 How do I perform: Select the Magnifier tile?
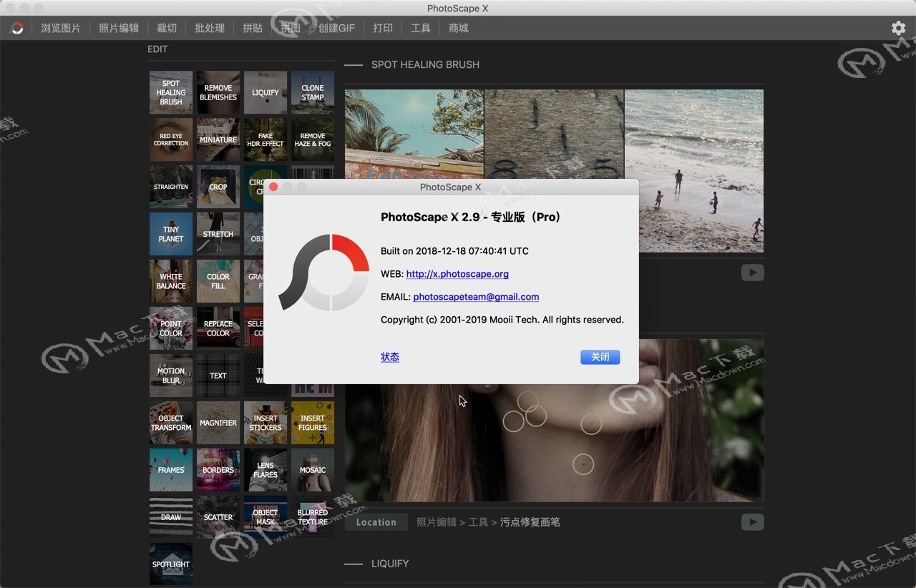[x=218, y=423]
